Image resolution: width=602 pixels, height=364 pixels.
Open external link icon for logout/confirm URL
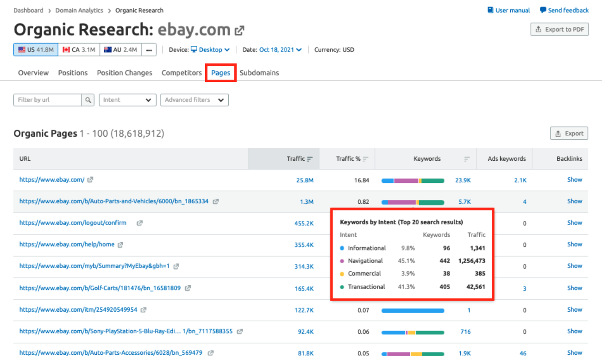tap(139, 223)
